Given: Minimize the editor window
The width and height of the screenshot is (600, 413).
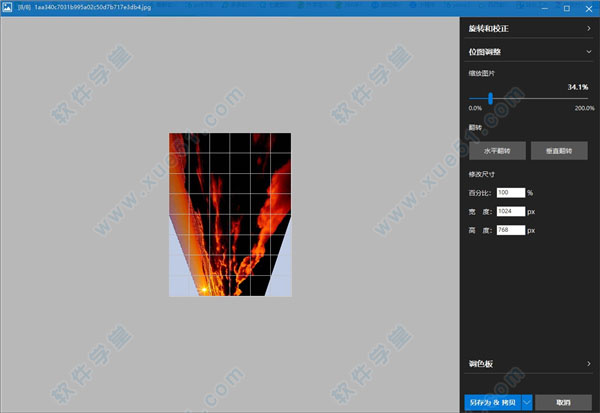Looking at the screenshot, I should pyautogui.click(x=541, y=8).
